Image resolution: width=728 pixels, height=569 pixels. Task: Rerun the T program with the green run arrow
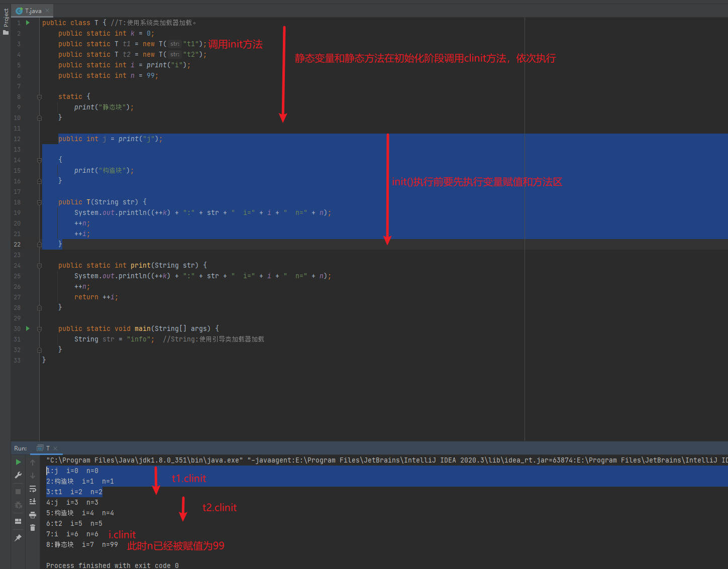pyautogui.click(x=18, y=462)
